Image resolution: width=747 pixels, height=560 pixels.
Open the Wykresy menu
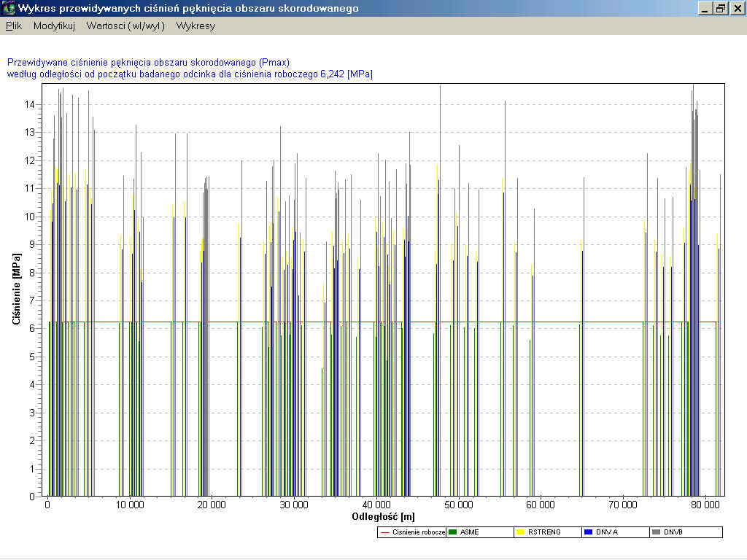click(196, 26)
